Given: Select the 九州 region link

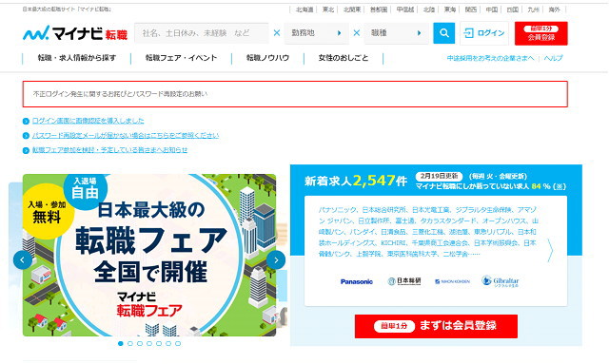Looking at the screenshot, I should tap(533, 10).
